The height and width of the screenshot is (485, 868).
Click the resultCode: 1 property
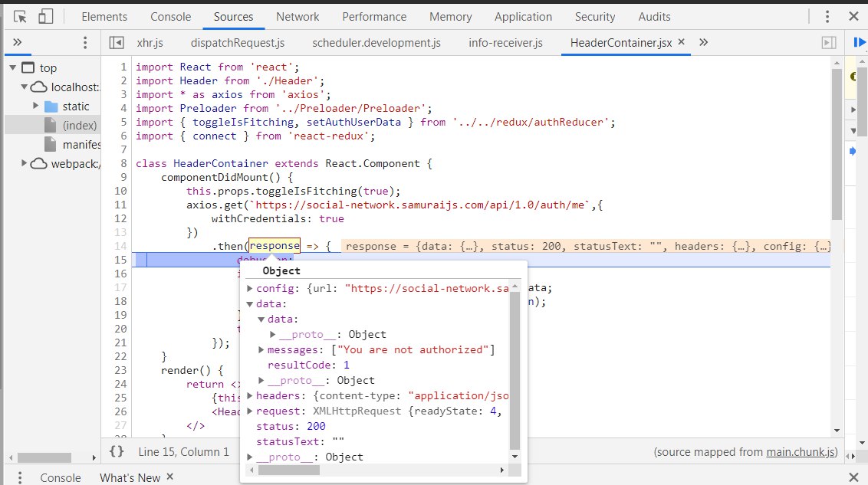[308, 365]
